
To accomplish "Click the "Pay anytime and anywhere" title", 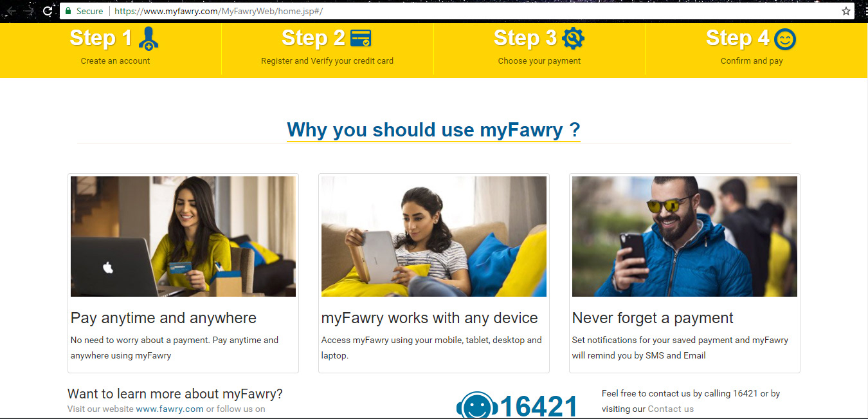I will (163, 318).
